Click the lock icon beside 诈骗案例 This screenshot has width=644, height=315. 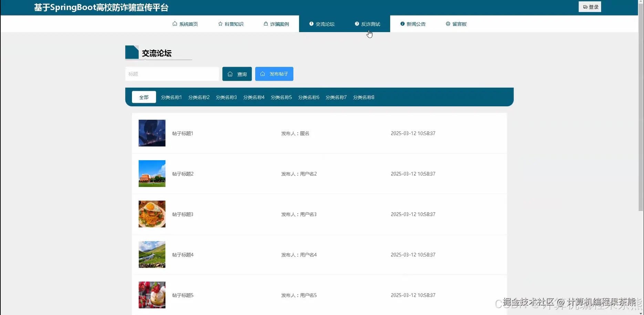pos(265,24)
